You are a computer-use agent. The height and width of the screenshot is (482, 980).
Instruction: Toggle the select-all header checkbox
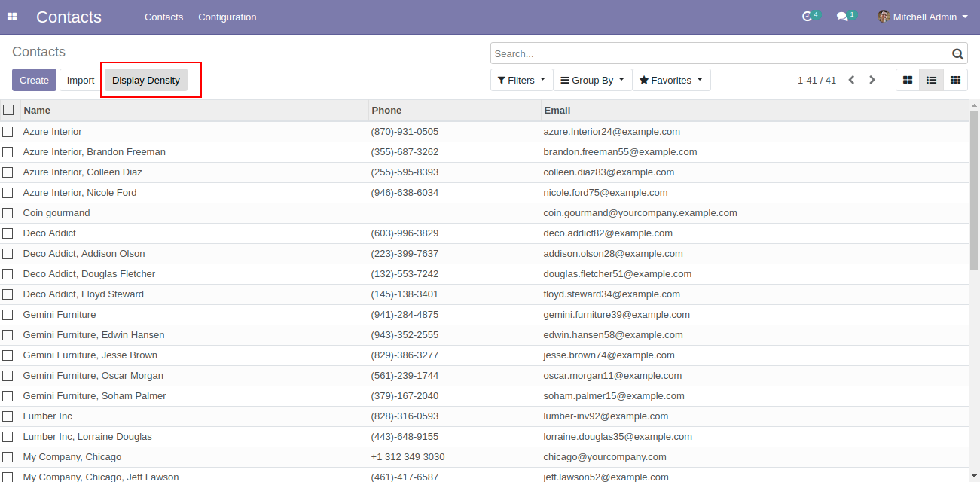click(8, 110)
